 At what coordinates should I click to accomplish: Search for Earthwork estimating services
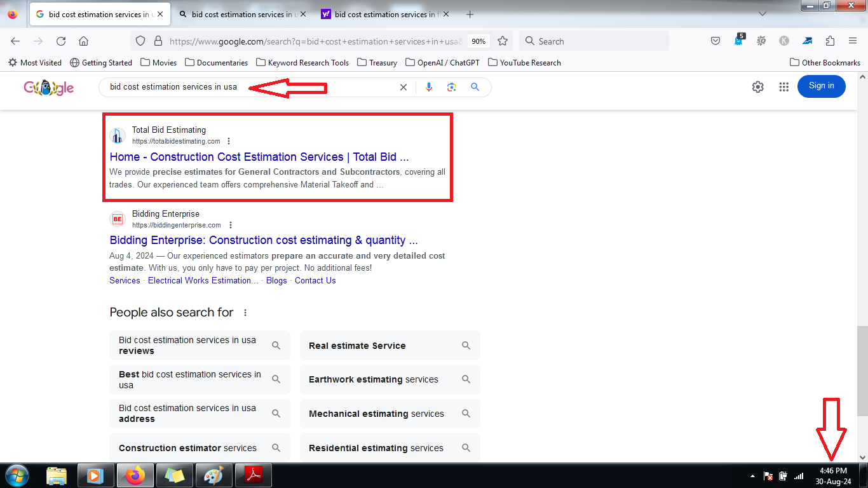click(x=390, y=380)
